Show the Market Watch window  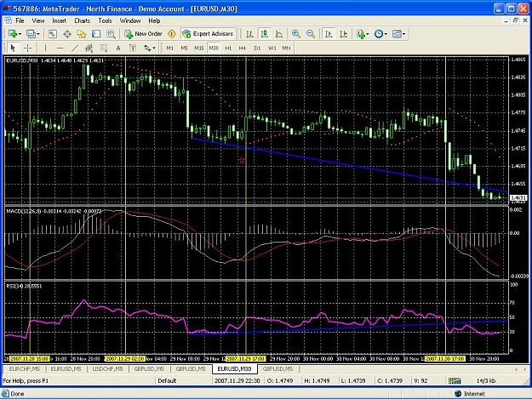(x=52, y=33)
